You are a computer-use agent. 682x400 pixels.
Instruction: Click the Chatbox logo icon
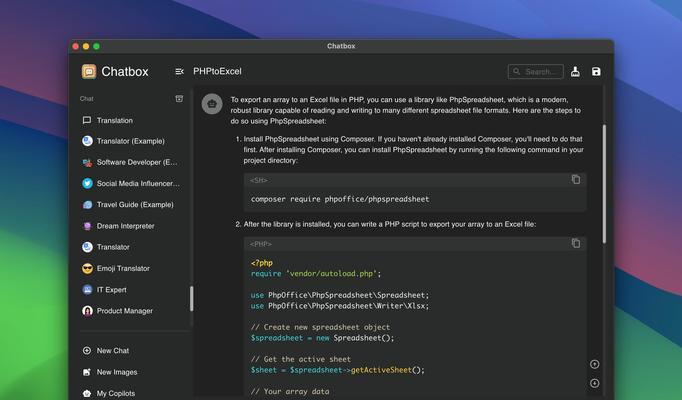89,72
